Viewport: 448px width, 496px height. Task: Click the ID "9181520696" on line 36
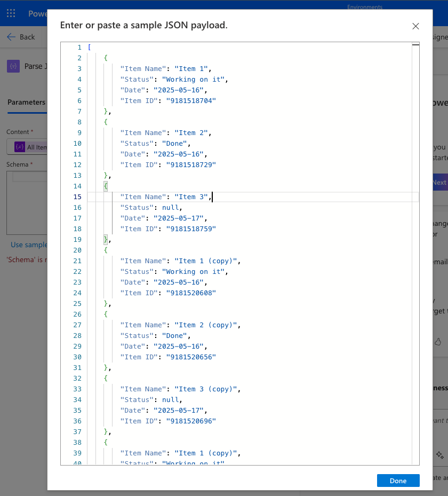[191, 421]
